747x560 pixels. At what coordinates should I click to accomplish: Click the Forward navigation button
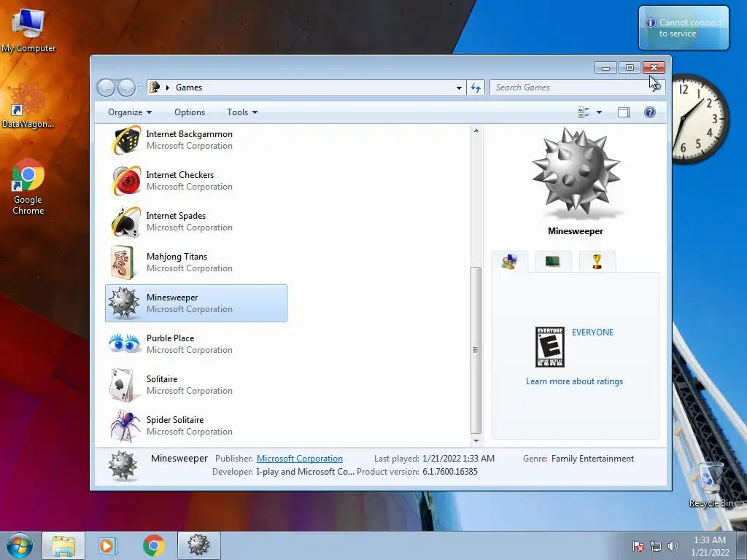click(x=126, y=87)
